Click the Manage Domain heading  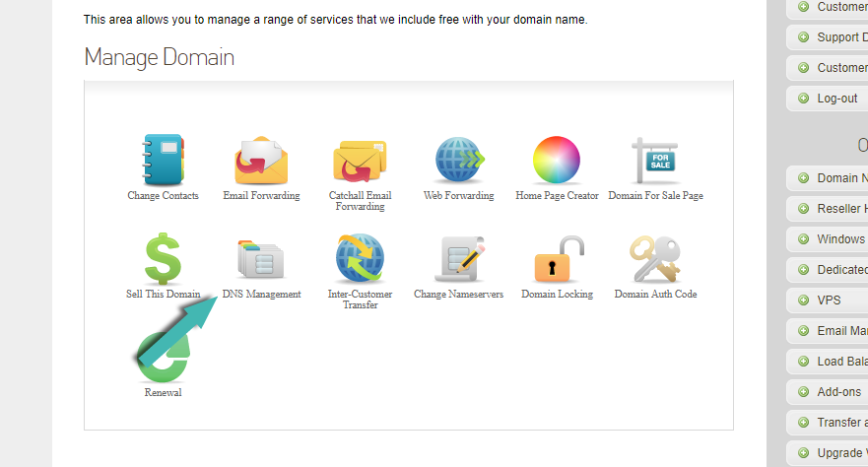tap(160, 57)
